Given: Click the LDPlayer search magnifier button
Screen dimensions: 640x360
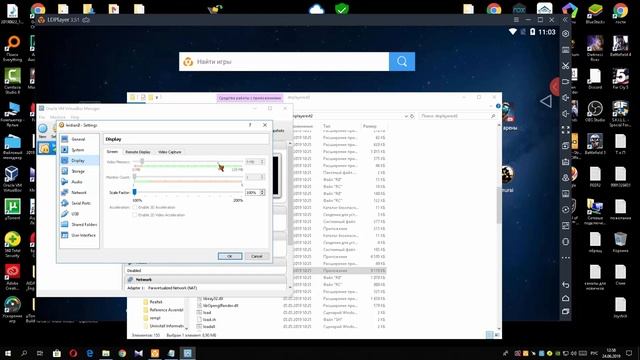Looking at the screenshot, I should coord(402,62).
